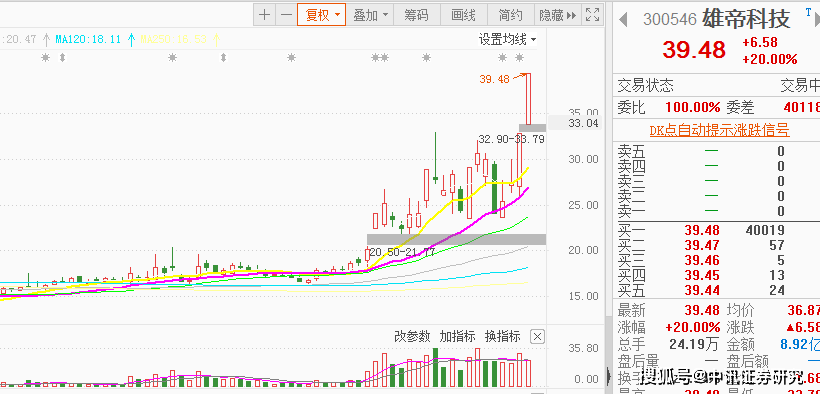Screen dimensions: 820x394
Task: Open the 复权 dropdown
Action: coord(322,15)
